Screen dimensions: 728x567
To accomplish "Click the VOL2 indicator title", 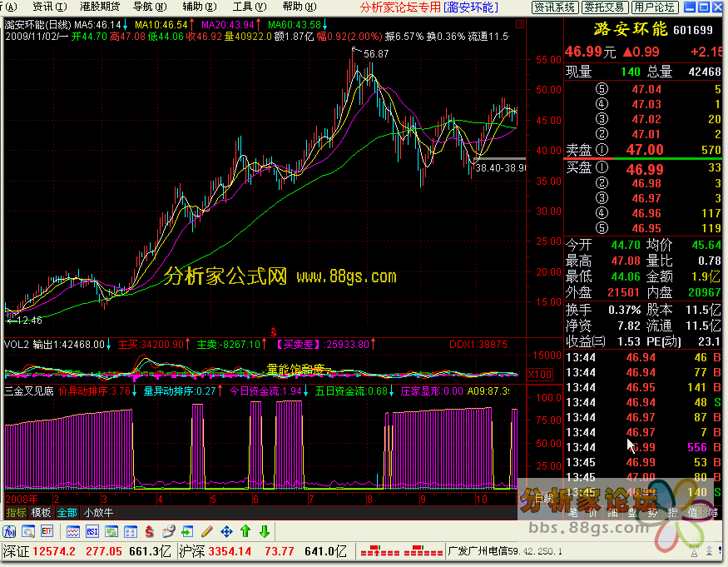I will (17, 345).
